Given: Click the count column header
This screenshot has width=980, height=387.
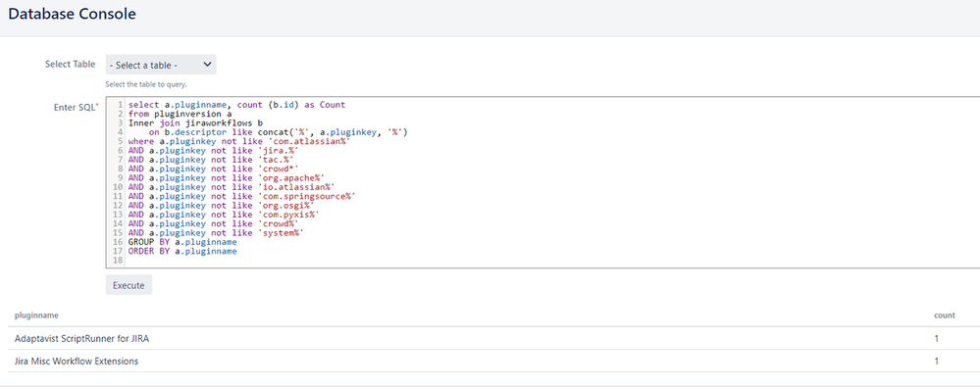Looking at the screenshot, I should click(x=945, y=315).
